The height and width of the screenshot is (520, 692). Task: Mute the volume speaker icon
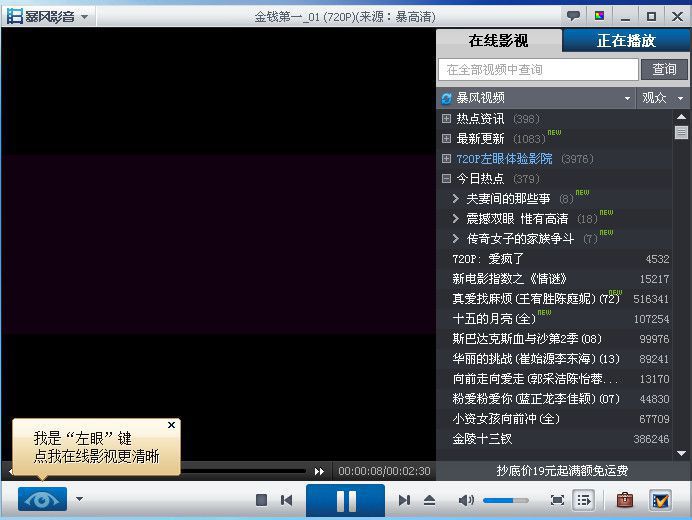466,500
